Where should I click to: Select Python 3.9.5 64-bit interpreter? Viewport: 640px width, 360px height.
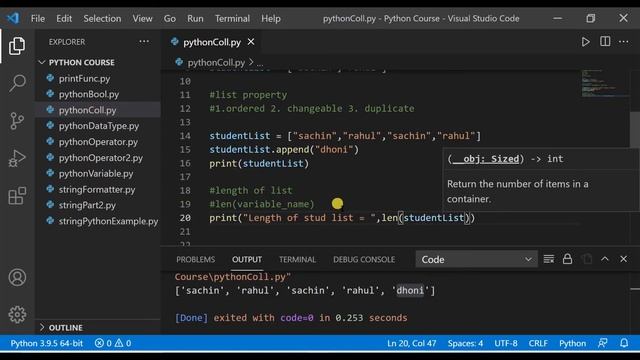[47, 343]
